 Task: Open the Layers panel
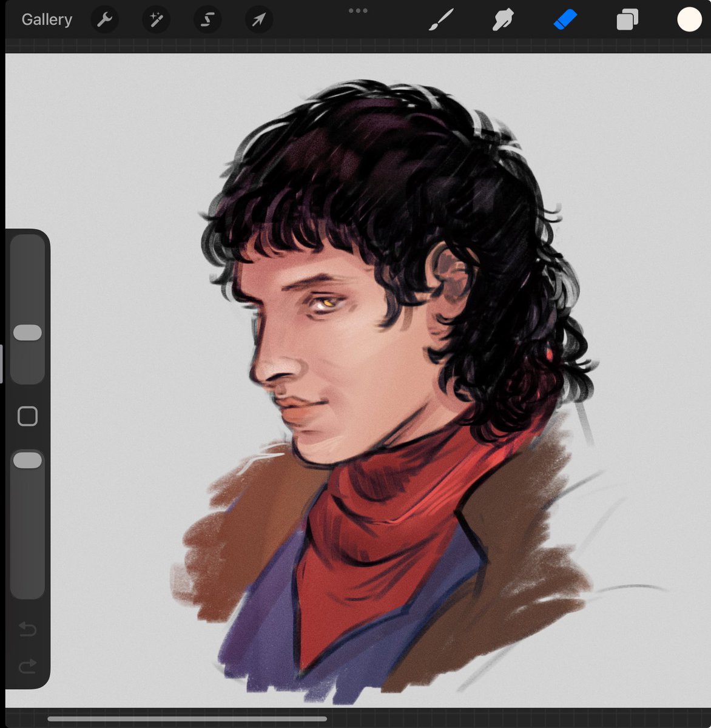point(627,19)
